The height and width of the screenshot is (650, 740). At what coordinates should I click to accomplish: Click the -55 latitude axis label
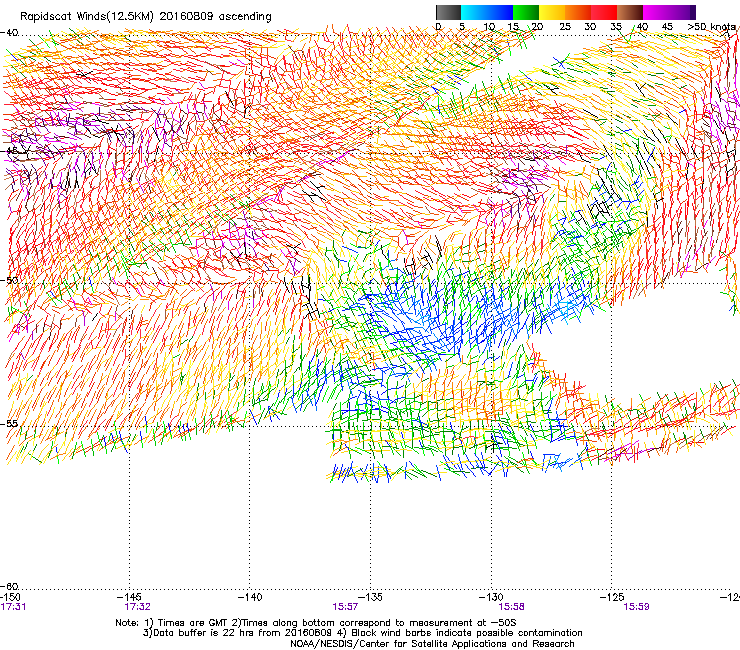pos(9,424)
